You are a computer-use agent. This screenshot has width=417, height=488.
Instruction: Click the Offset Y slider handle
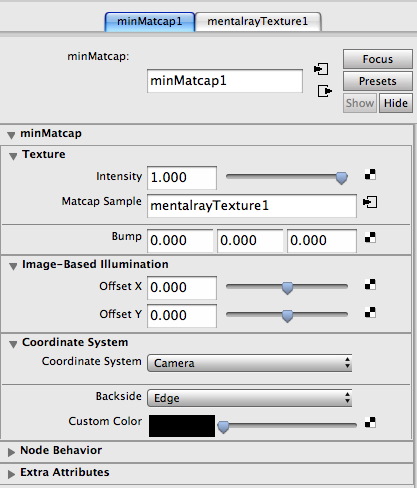click(287, 316)
